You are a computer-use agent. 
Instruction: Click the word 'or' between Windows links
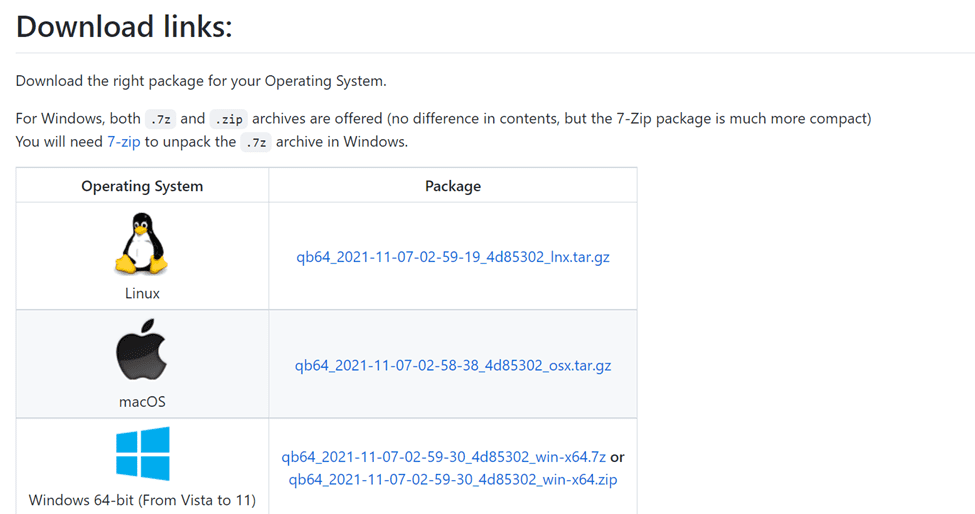pyautogui.click(x=617, y=457)
